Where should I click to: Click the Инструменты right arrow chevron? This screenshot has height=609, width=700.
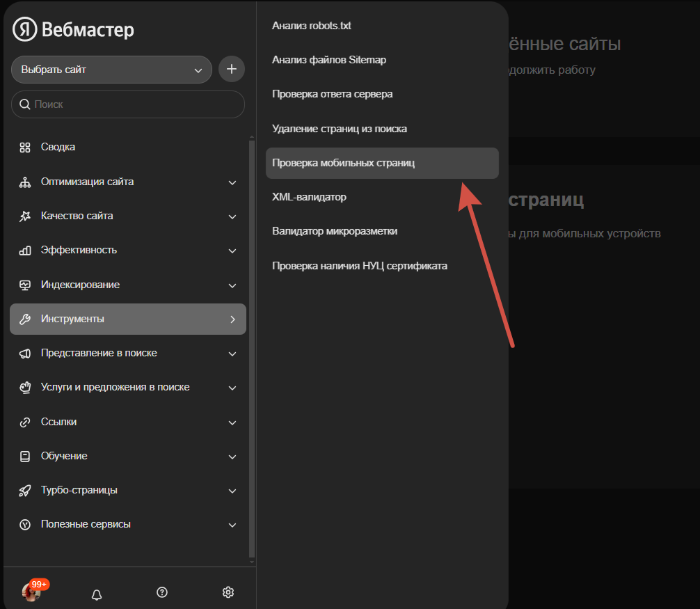[x=232, y=319]
